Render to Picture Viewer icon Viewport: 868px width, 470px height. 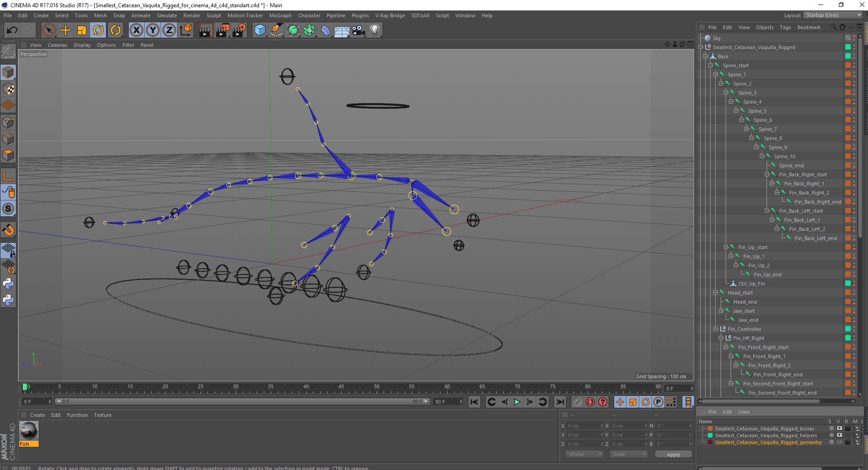point(222,30)
